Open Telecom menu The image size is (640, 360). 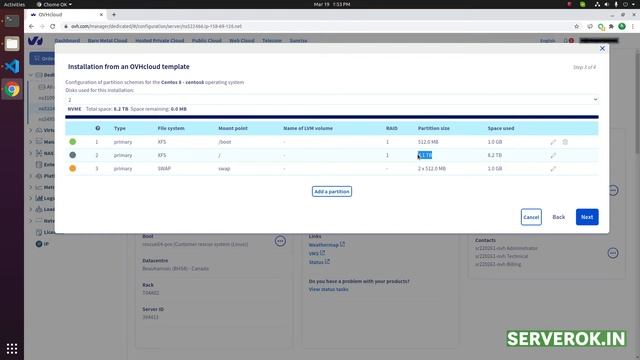point(272,41)
